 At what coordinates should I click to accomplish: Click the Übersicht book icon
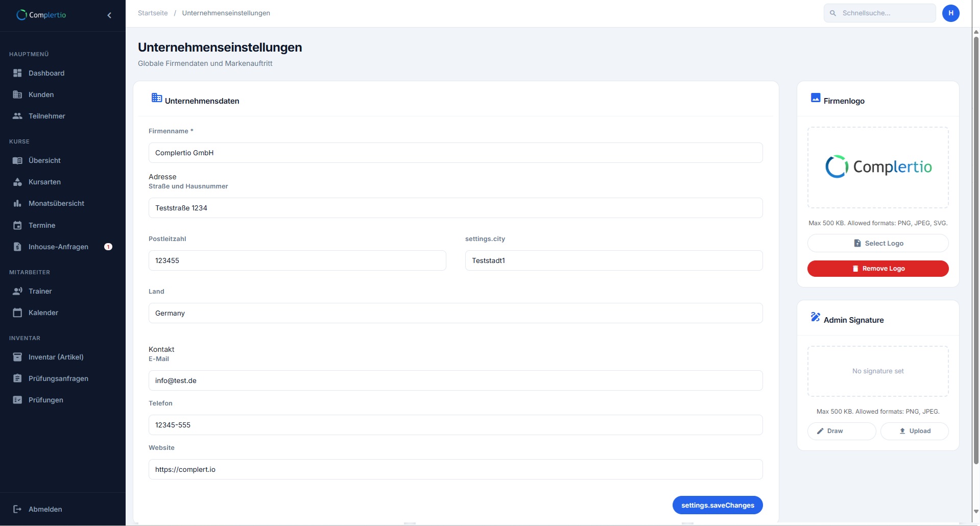click(x=17, y=160)
